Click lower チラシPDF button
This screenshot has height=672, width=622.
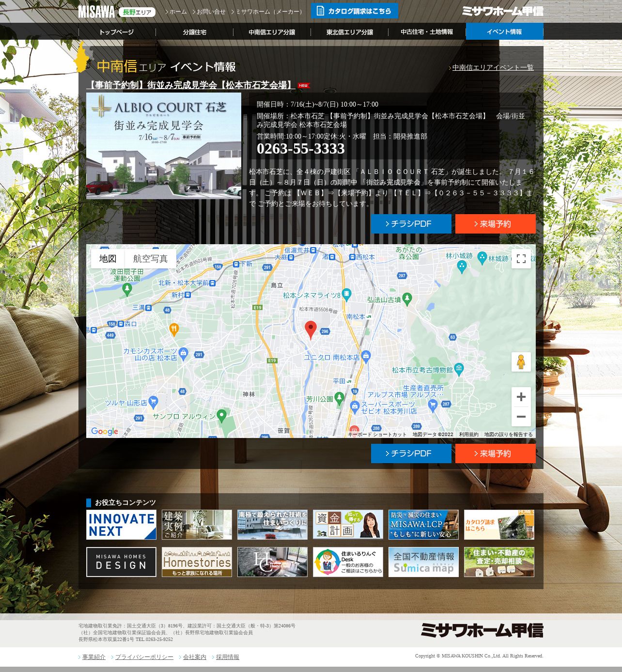coord(411,453)
